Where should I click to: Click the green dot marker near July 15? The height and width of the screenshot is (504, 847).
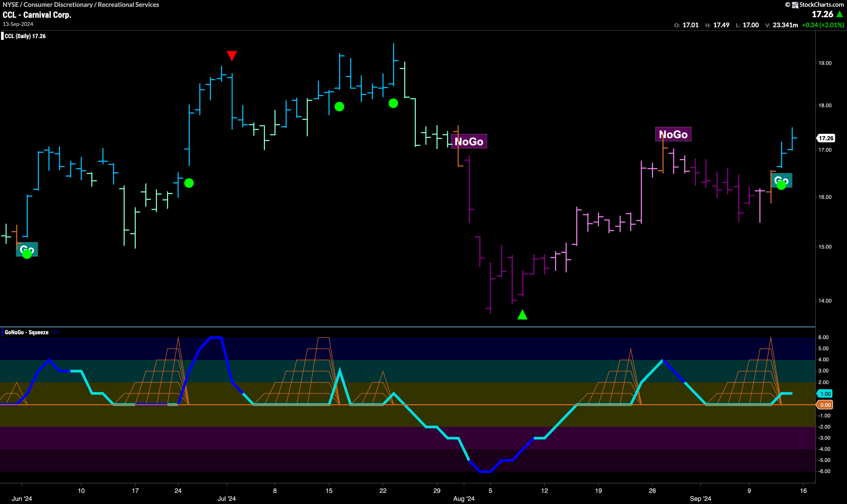339,107
